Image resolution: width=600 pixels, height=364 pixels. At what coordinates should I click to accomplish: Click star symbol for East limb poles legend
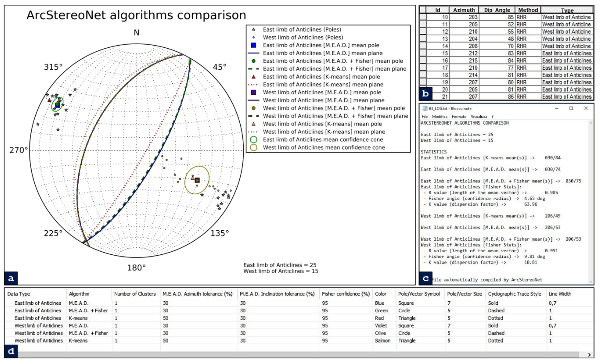(x=253, y=29)
